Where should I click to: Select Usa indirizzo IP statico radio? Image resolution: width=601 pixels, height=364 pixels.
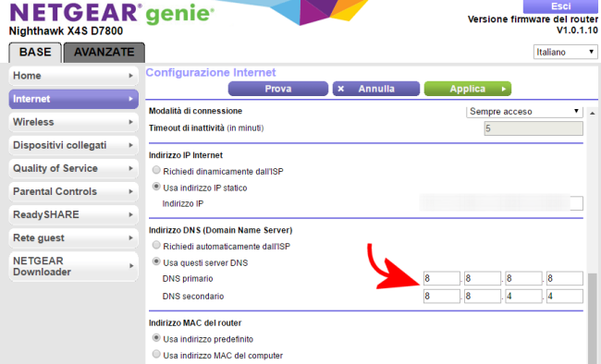point(156,187)
